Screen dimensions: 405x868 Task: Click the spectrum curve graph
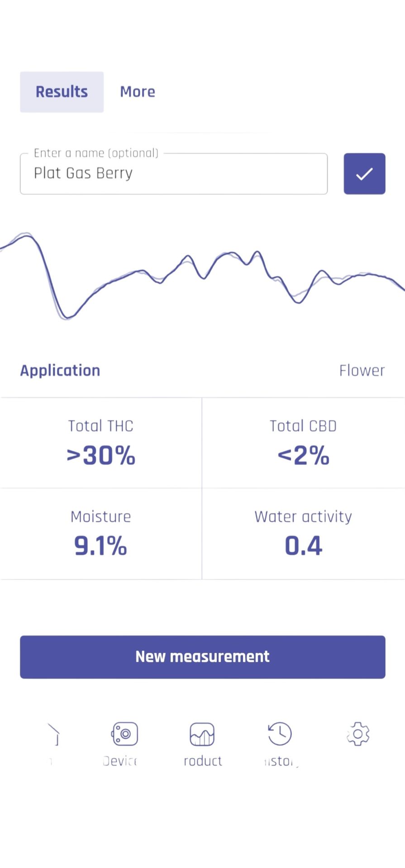pyautogui.click(x=202, y=276)
